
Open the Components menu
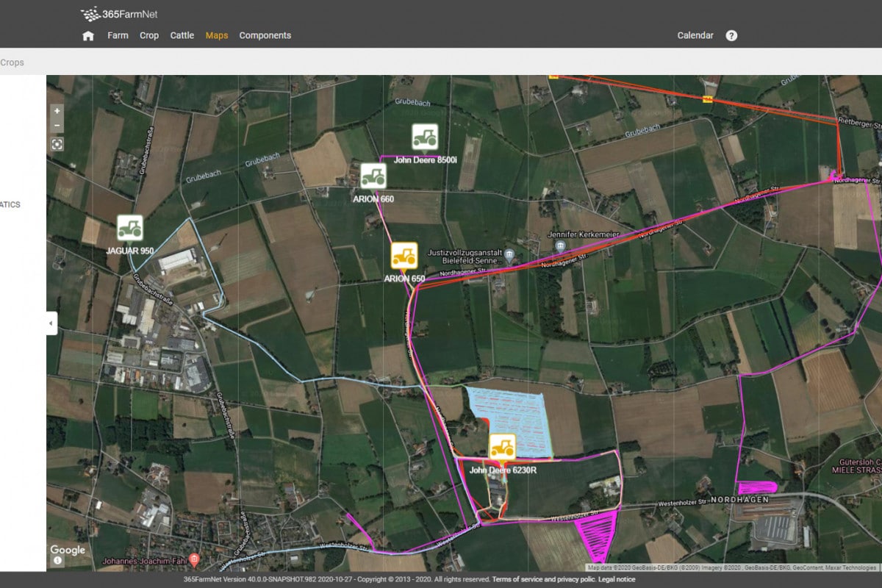265,35
